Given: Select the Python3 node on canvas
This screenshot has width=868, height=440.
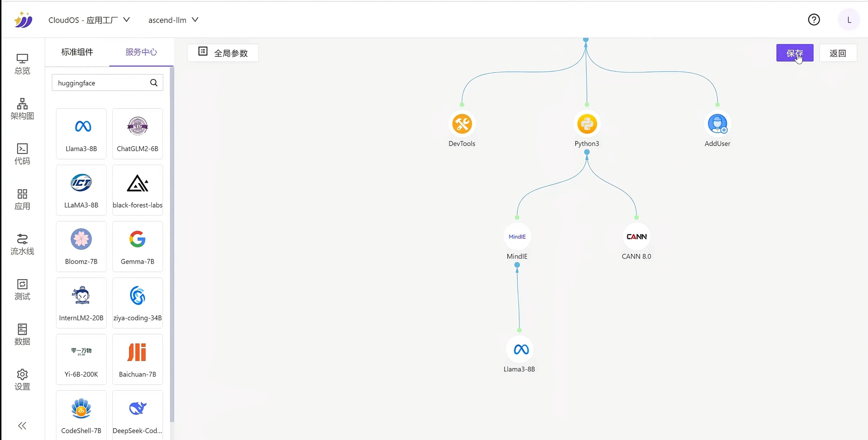Looking at the screenshot, I should (587, 124).
